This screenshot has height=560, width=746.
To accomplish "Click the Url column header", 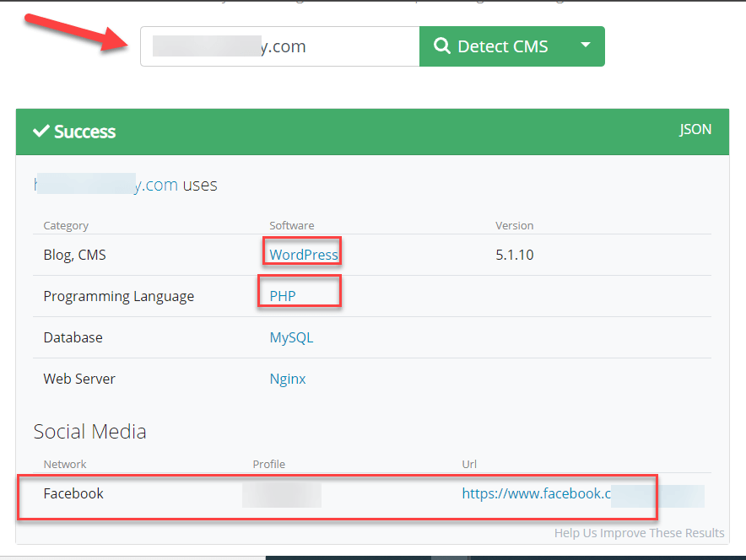I will (x=469, y=464).
